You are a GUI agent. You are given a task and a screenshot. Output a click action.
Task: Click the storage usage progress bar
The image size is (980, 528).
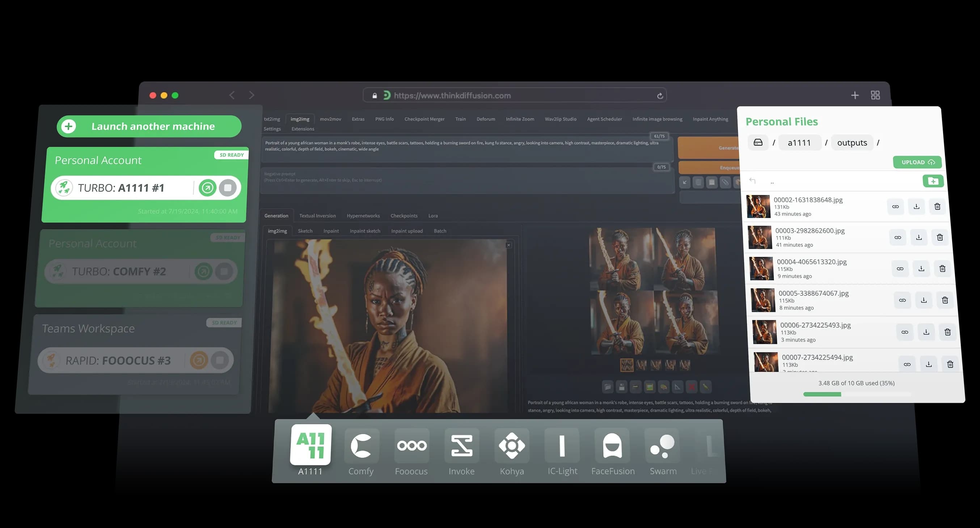point(857,394)
